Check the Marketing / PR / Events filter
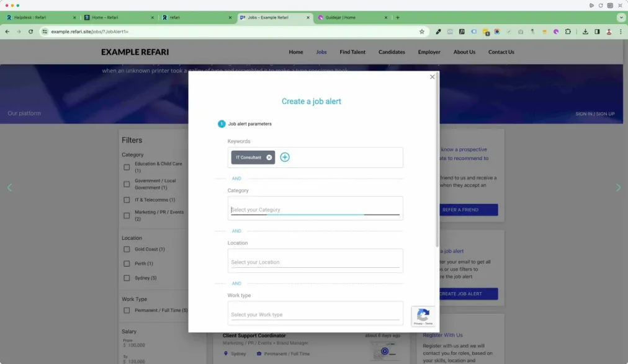The width and height of the screenshot is (628, 364). 127,216
